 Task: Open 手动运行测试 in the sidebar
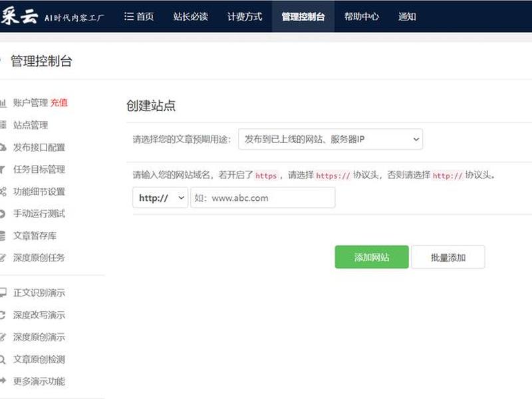(x=39, y=213)
